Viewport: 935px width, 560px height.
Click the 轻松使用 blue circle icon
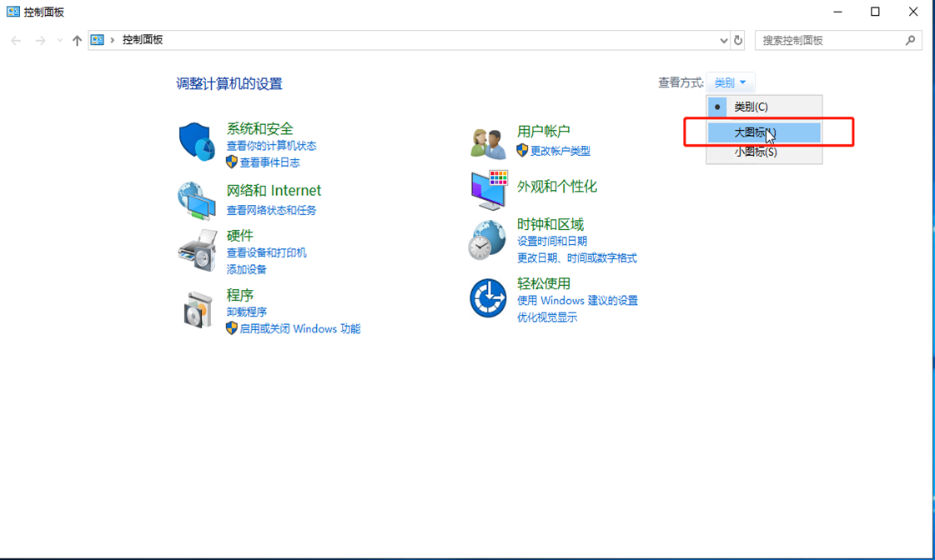488,298
